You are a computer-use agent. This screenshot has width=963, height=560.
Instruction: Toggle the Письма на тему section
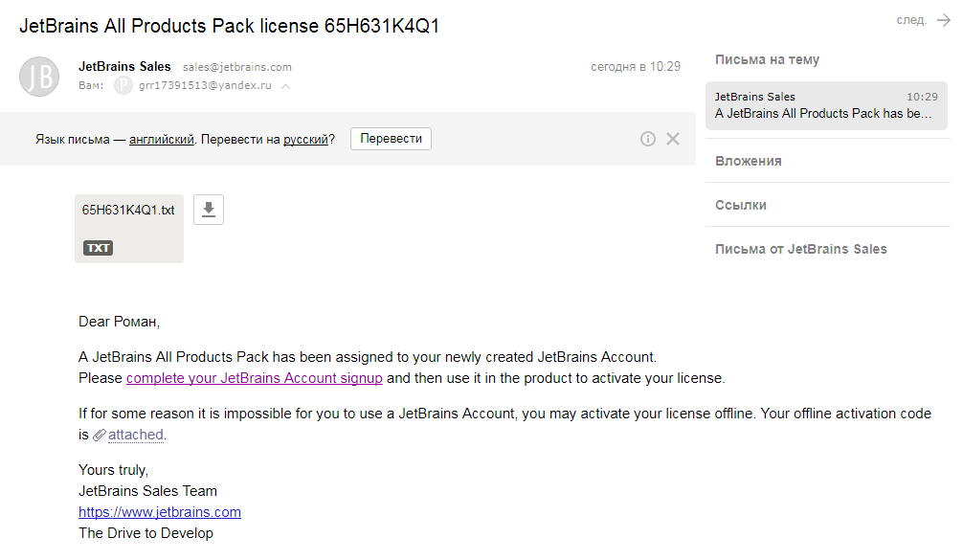[767, 59]
